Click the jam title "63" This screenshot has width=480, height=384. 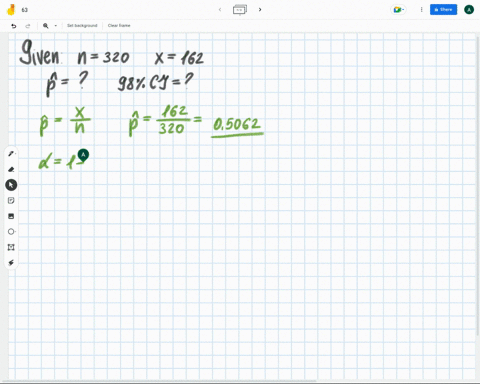click(25, 10)
